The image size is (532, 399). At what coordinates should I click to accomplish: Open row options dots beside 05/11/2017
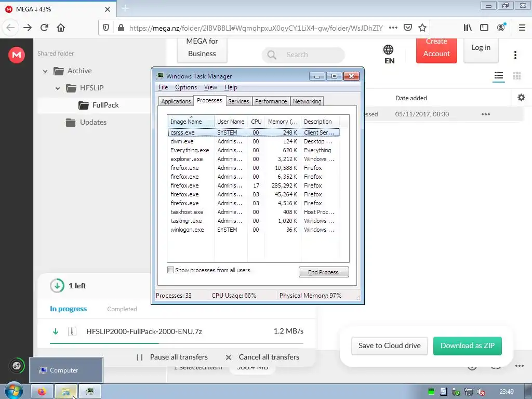486,114
